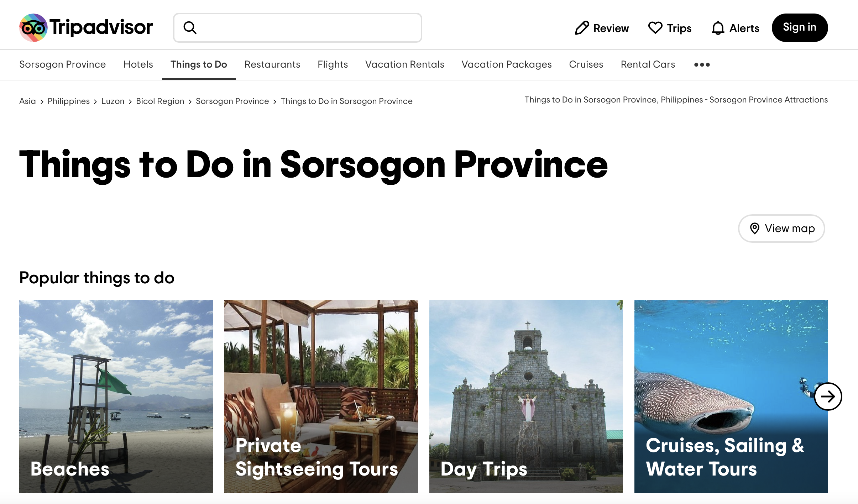Screen dimensions: 858x504
Task: Click the Tripadvisor owl logo
Action: [x=33, y=28]
